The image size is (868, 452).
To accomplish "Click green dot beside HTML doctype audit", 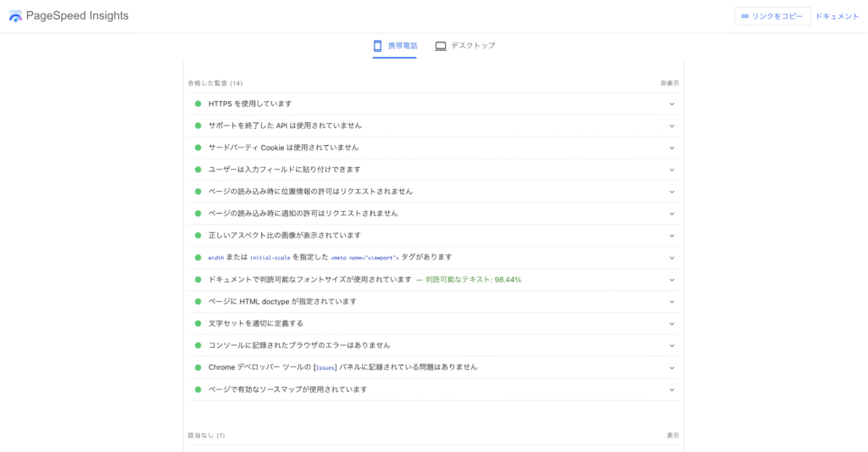I will click(198, 302).
